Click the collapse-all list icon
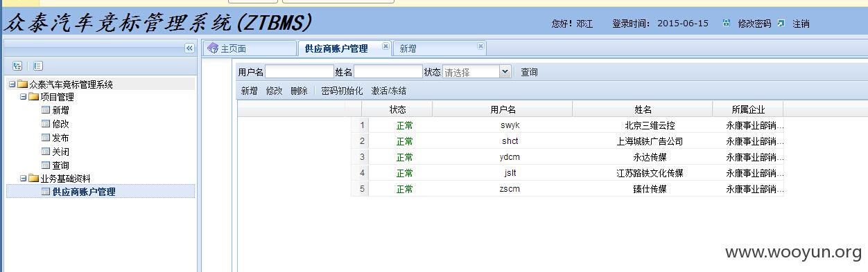The image size is (868, 272). [x=38, y=66]
